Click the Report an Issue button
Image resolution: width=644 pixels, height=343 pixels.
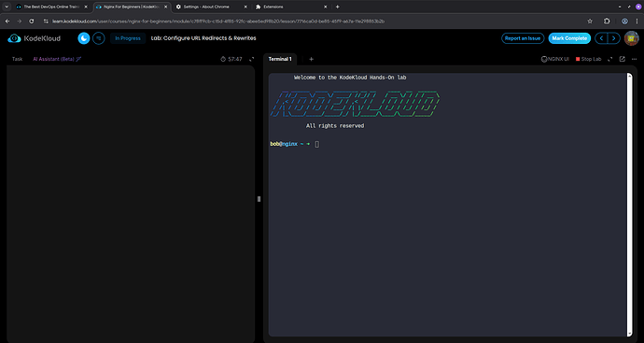click(523, 38)
